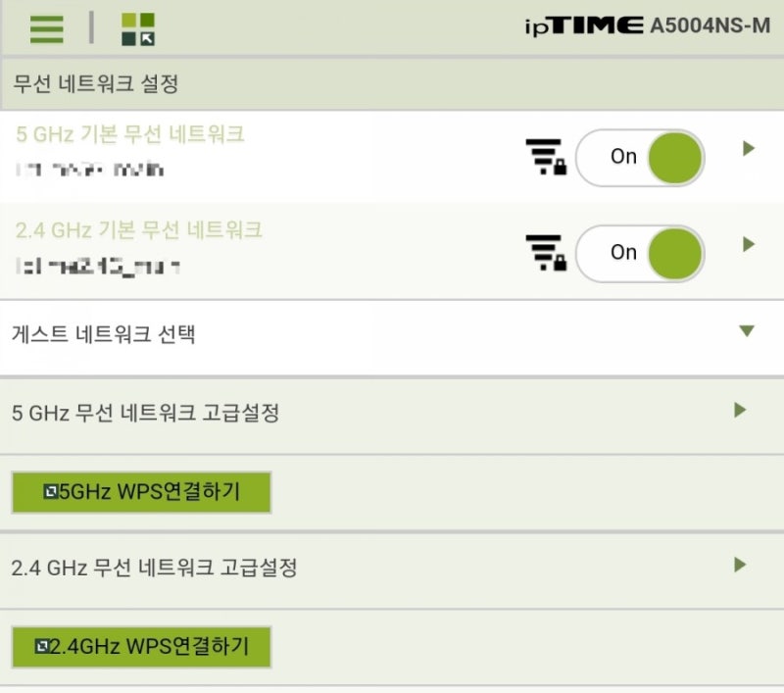Click the secured Wi-Fi icon beside 2.4 GHz network

click(x=543, y=250)
